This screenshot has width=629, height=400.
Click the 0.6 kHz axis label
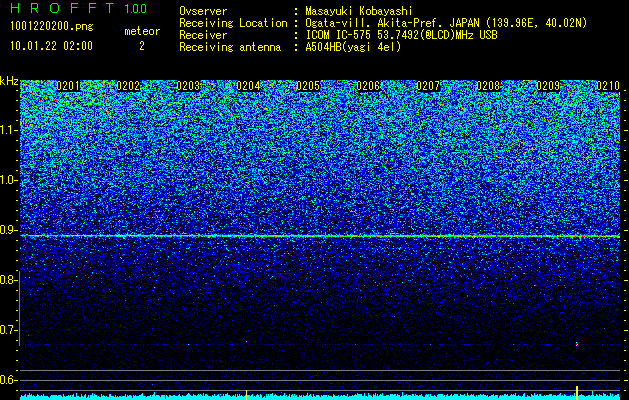pos(8,380)
